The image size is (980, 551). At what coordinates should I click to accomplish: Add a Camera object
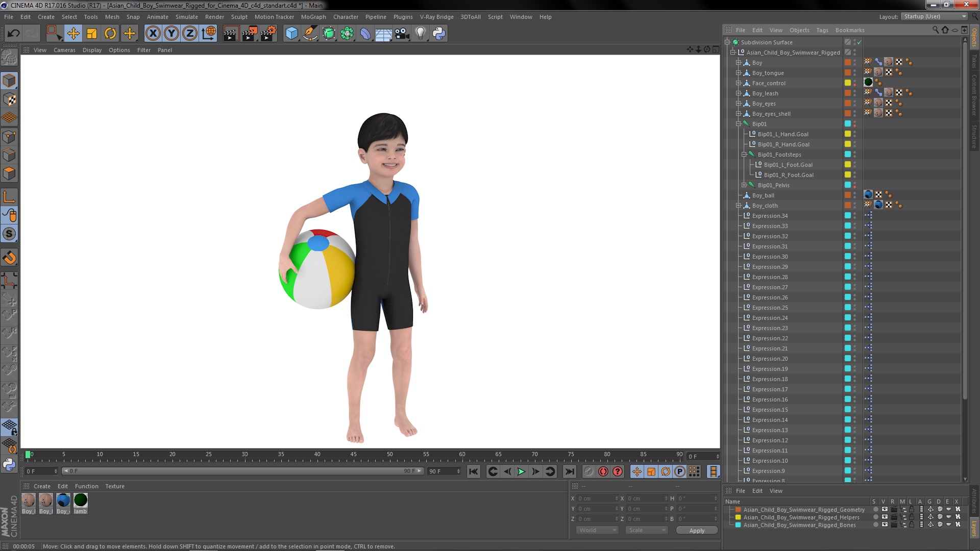click(402, 34)
